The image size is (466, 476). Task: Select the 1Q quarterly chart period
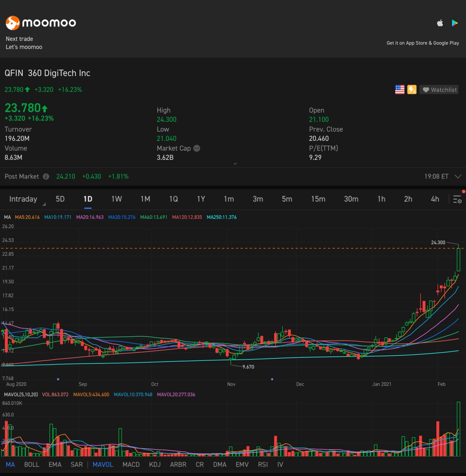[x=174, y=199]
